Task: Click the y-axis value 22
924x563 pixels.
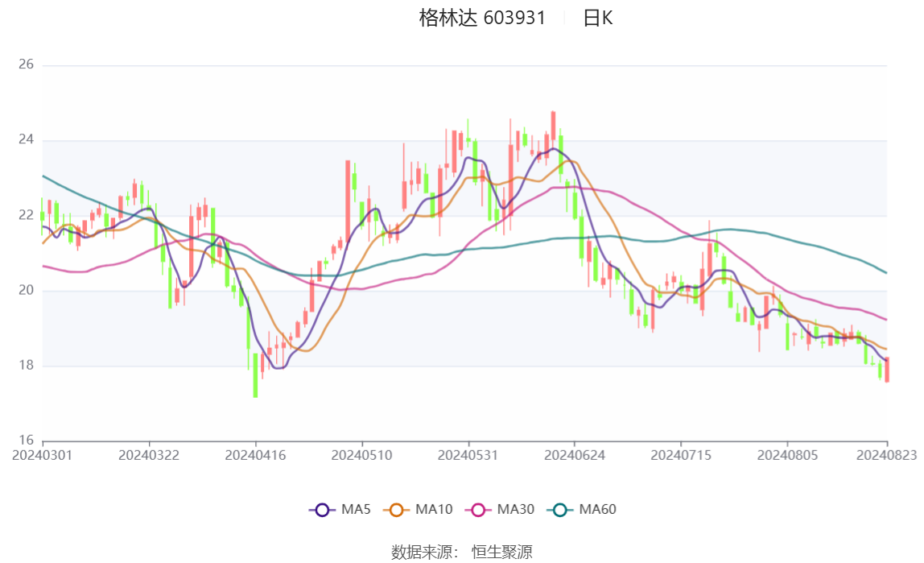Action: (26, 214)
